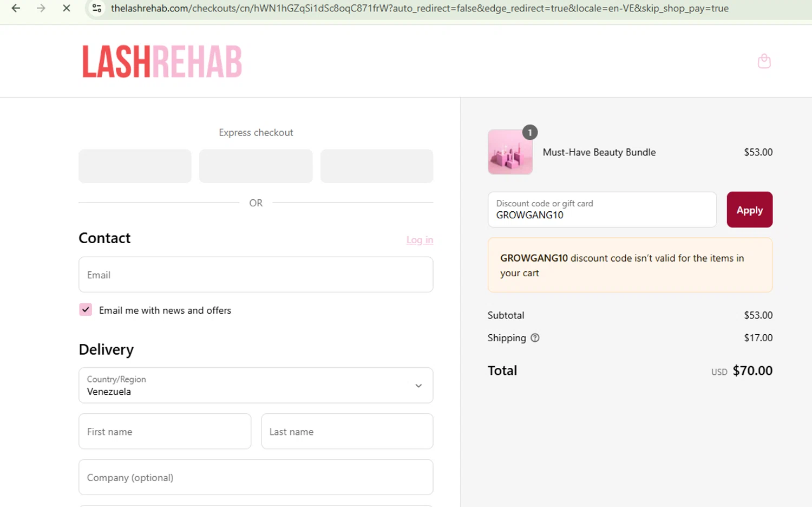
Task: Go forward with the browser forward arrow
Action: click(x=41, y=8)
